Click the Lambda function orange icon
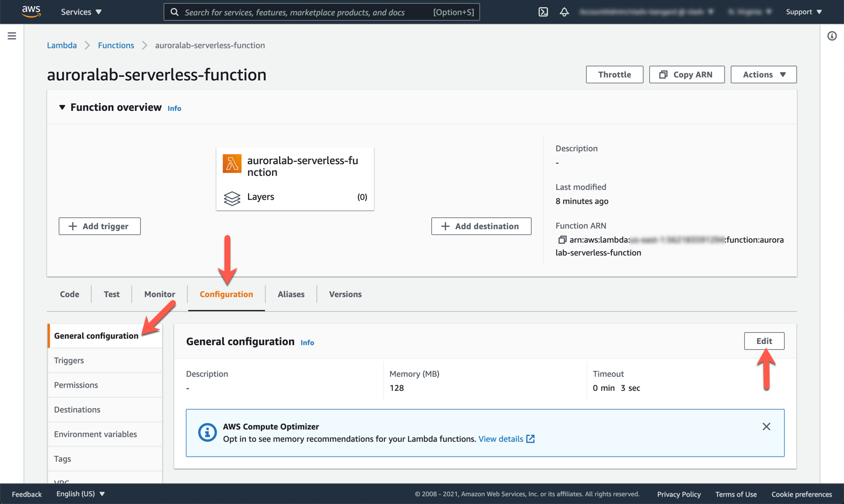The height and width of the screenshot is (504, 844). pyautogui.click(x=232, y=164)
